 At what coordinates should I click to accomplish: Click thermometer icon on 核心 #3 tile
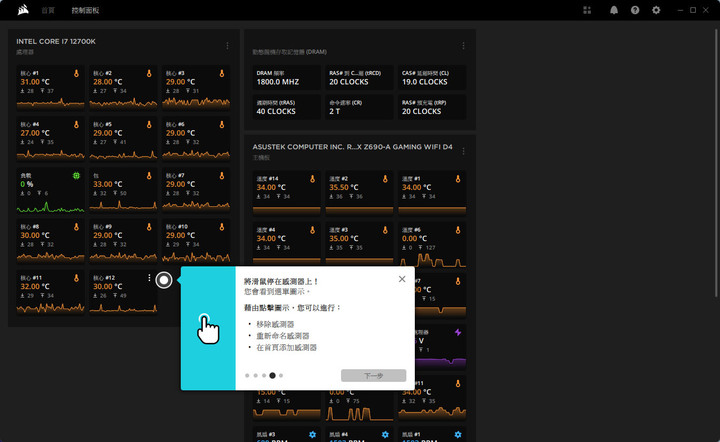(222, 73)
